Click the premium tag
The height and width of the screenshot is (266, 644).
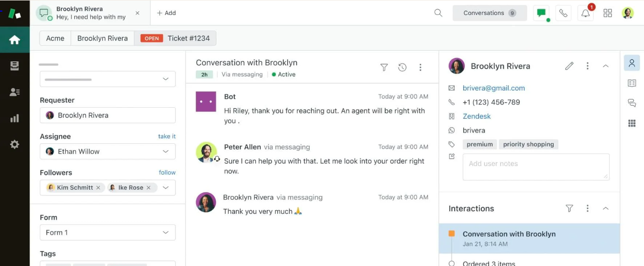pos(480,144)
